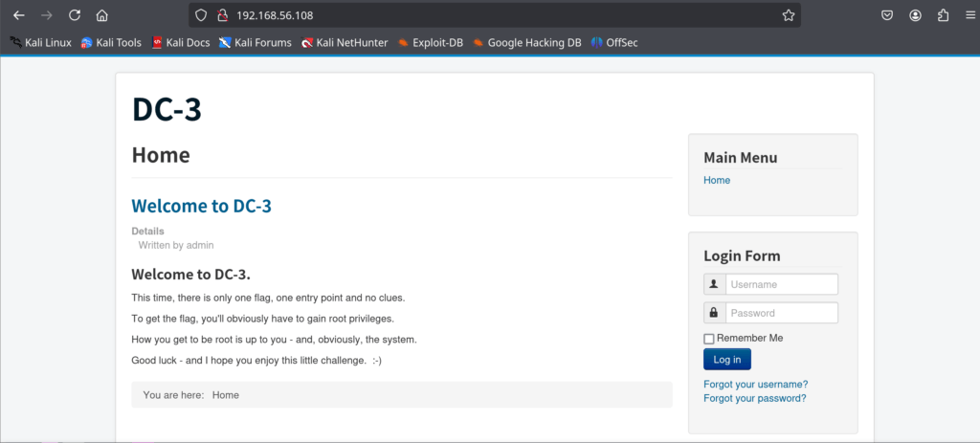Show the insecure connection lock icon
The height and width of the screenshot is (443, 980).
(221, 15)
